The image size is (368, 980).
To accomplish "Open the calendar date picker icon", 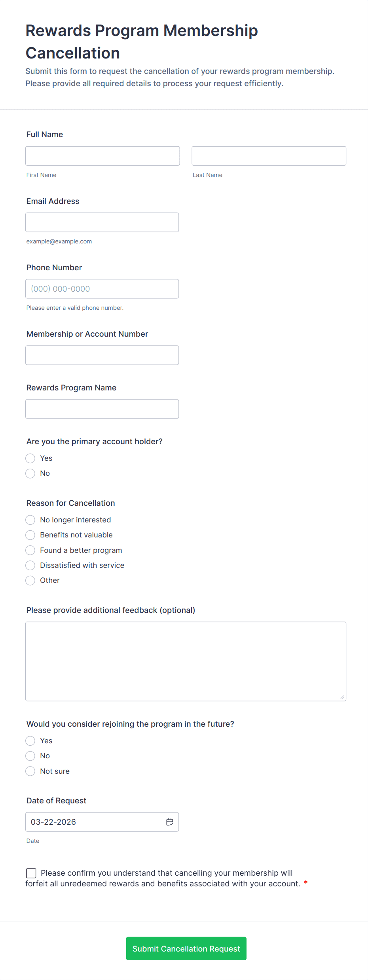I will coord(170,822).
